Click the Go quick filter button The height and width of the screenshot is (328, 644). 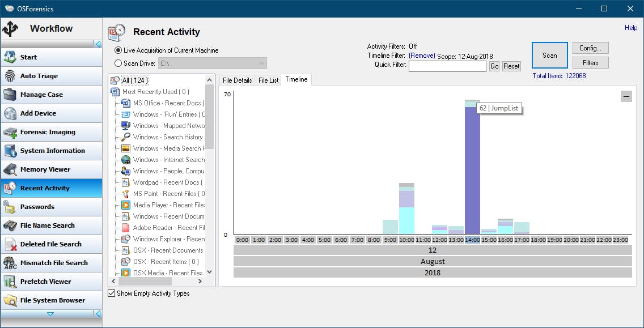pos(494,66)
